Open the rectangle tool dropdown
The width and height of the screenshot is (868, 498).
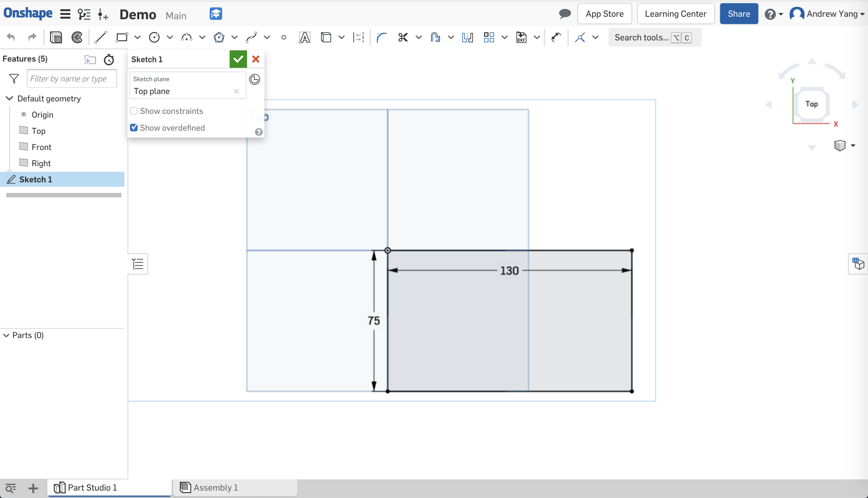137,37
